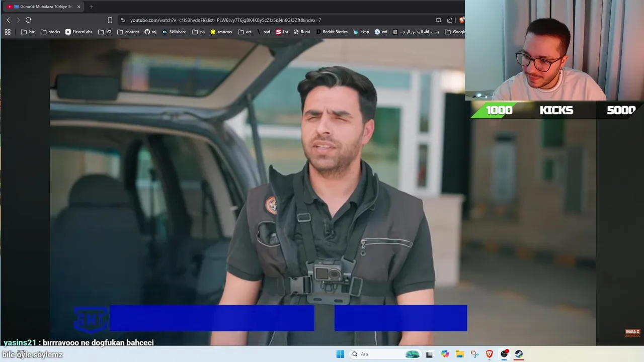This screenshot has height=362, width=644.
Task: Open the pa bookmark folder
Action: tap(198, 32)
